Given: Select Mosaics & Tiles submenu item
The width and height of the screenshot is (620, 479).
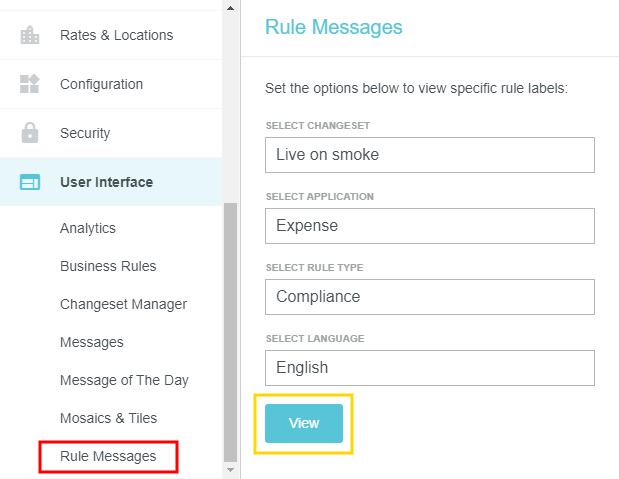Looking at the screenshot, I should (x=108, y=418).
